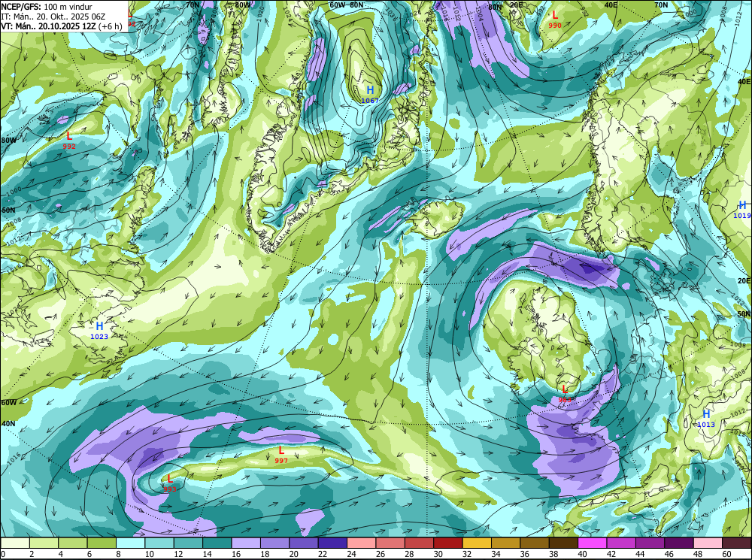752x560 pixels.
Task: Click the "50N" label on left edge
Action: coord(8,210)
